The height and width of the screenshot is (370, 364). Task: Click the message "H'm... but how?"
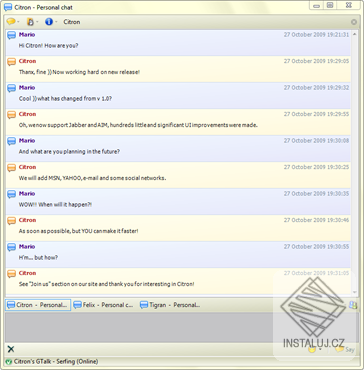point(38,258)
